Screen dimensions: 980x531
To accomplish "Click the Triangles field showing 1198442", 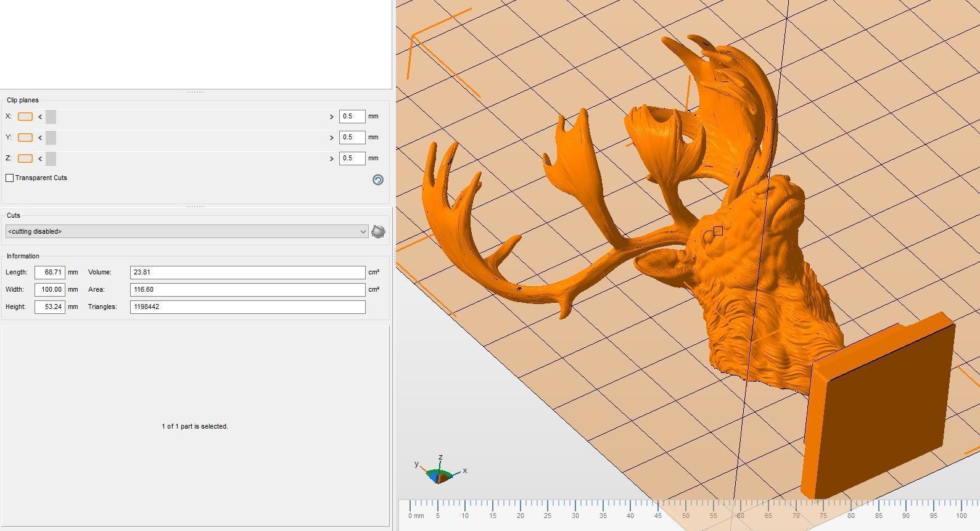I will tap(247, 307).
